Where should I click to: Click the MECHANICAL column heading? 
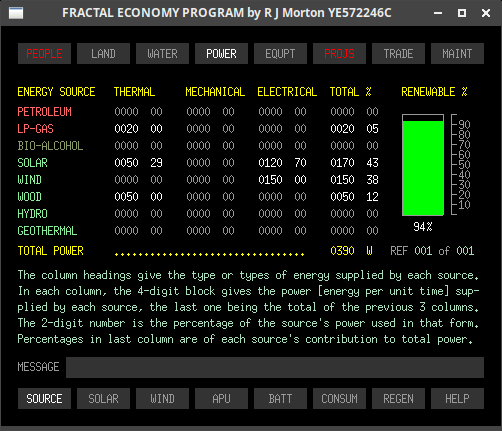click(x=215, y=92)
